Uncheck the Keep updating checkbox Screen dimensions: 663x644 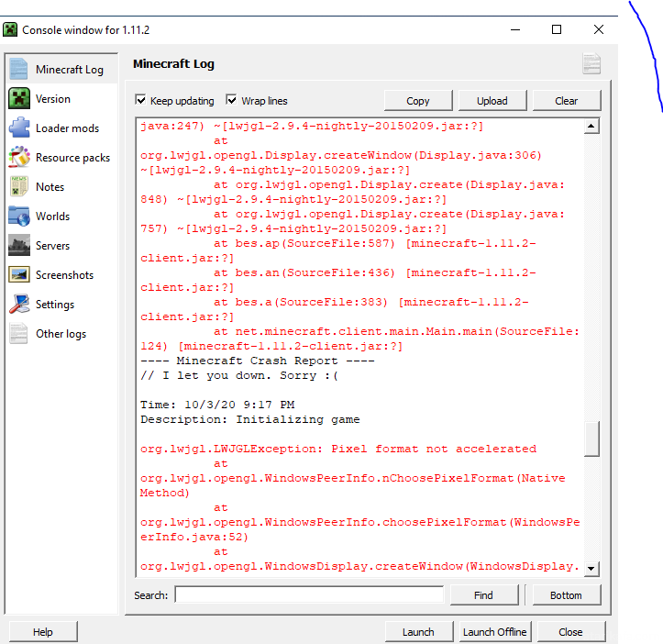tap(141, 101)
